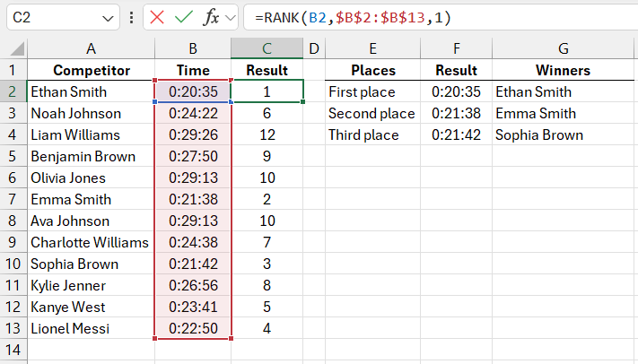Select the Charlotte Williams cell
Image resolution: width=638 pixels, height=364 pixels.
pyautogui.click(x=92, y=242)
